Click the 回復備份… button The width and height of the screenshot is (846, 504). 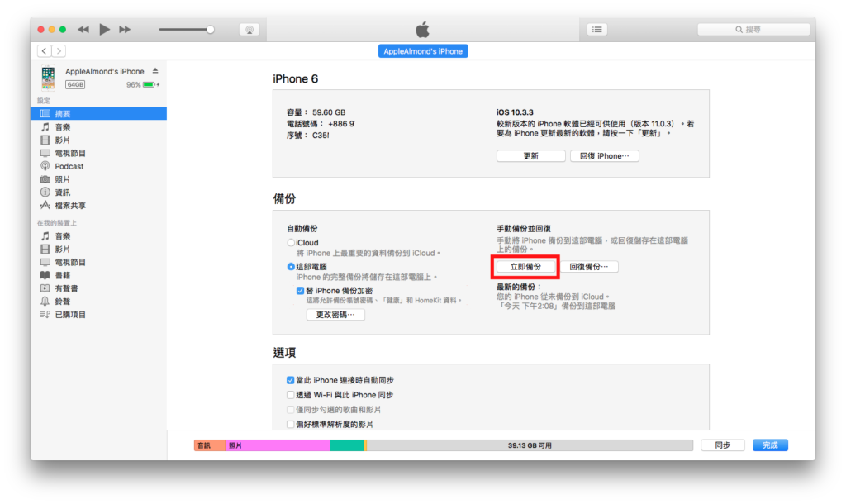point(588,267)
